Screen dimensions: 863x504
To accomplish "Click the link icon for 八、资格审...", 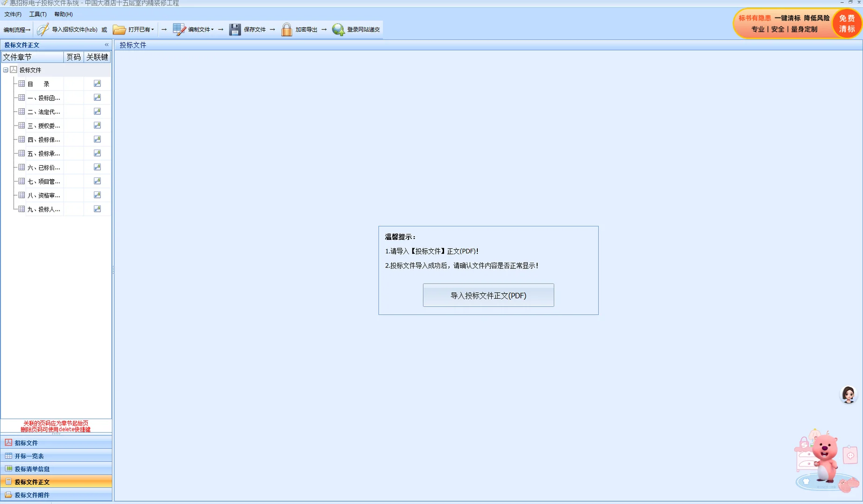I will click(97, 195).
